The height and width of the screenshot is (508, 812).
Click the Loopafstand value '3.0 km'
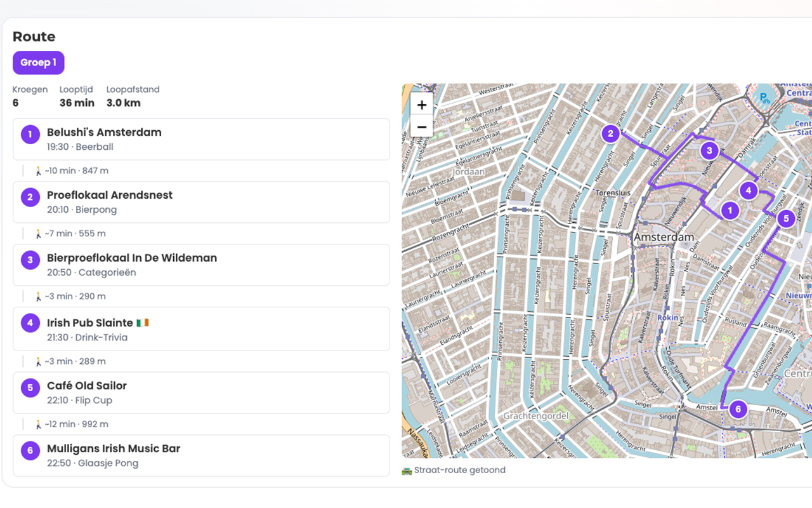[x=124, y=103]
